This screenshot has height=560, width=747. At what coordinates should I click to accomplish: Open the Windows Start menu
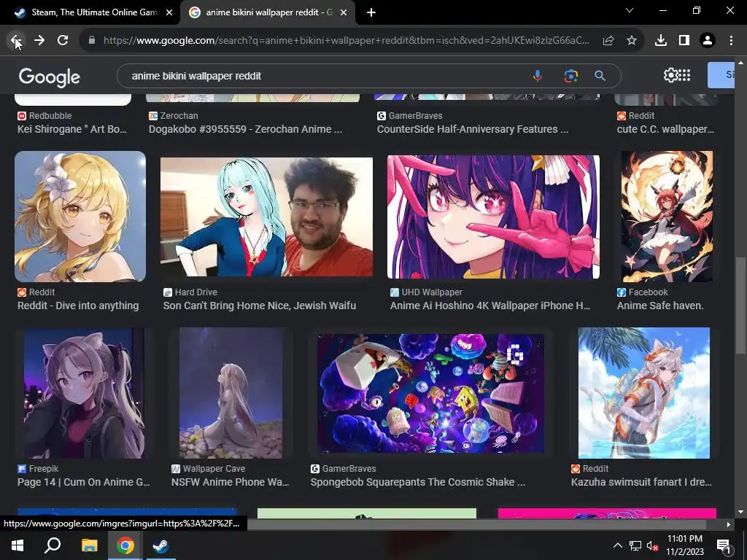18,545
